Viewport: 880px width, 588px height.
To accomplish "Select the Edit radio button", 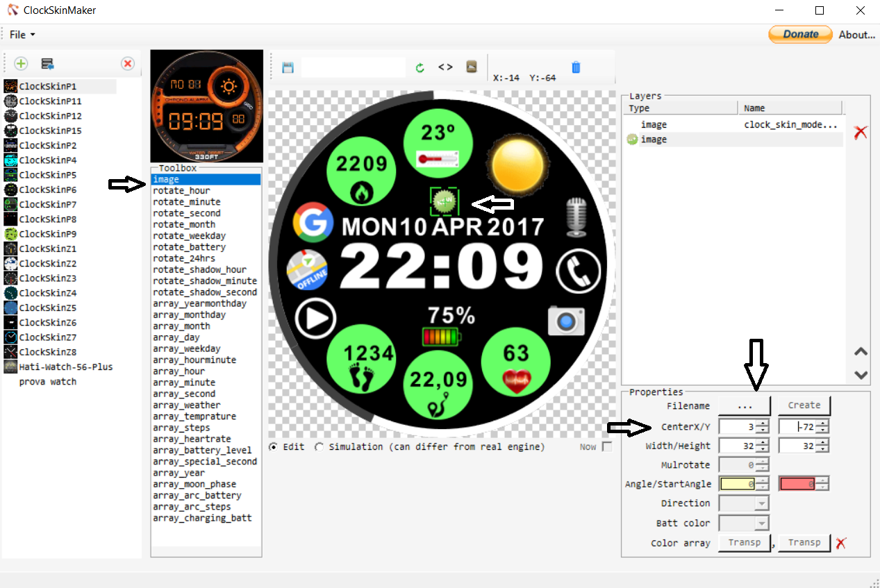I will pos(273,446).
